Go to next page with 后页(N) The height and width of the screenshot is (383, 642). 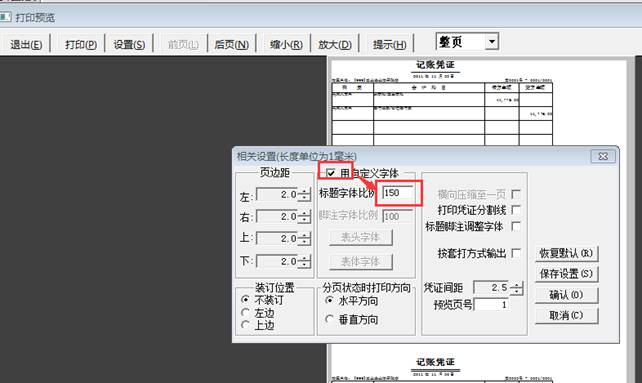pos(231,44)
